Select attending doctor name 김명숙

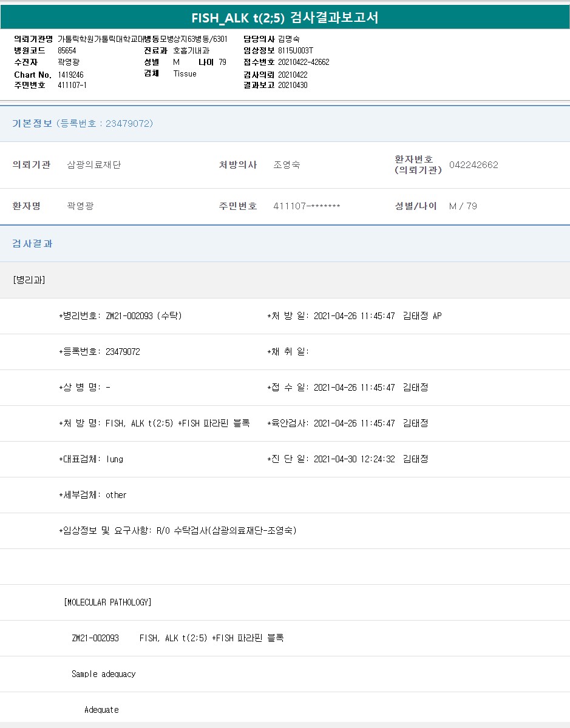point(289,39)
